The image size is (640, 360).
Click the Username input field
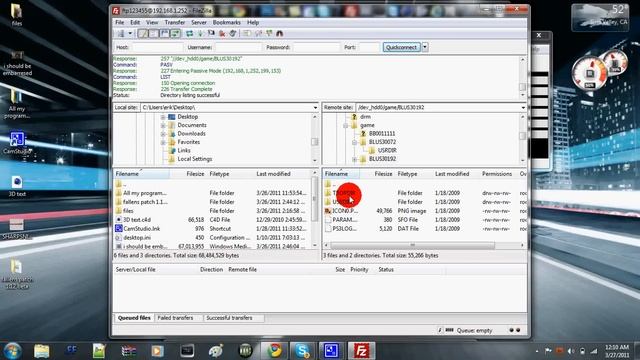tap(238, 47)
